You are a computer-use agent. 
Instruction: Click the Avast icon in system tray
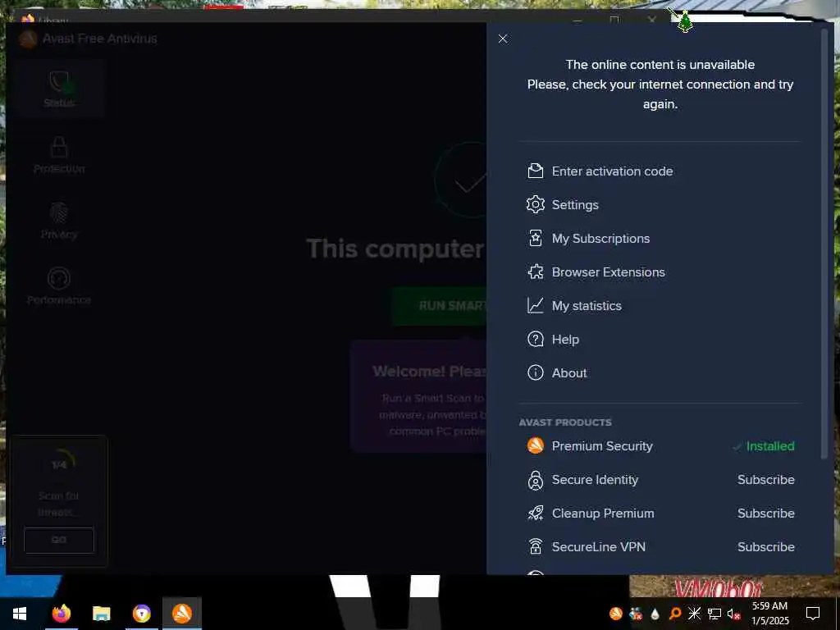coord(616,614)
